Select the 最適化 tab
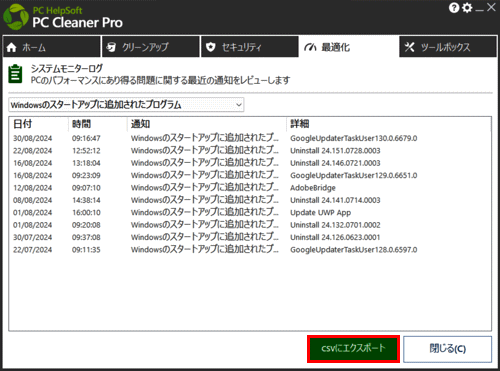The width and height of the screenshot is (500, 371). 349,47
